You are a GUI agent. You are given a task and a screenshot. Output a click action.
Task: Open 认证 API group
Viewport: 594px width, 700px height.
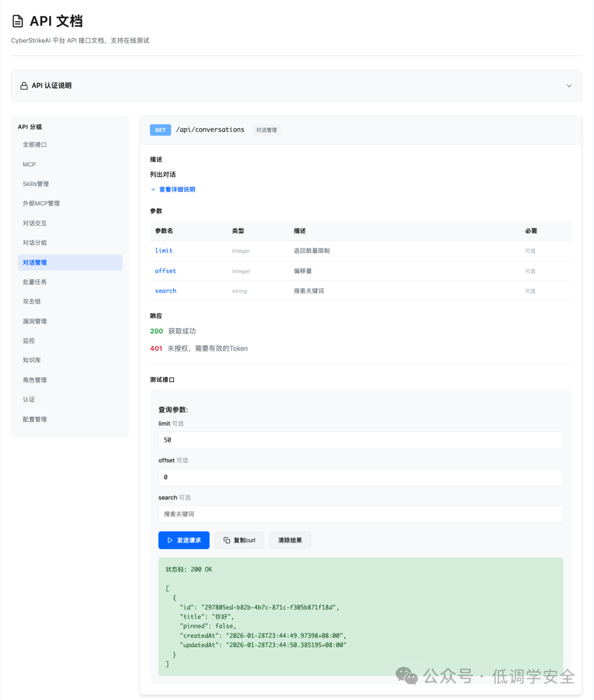[70, 400]
